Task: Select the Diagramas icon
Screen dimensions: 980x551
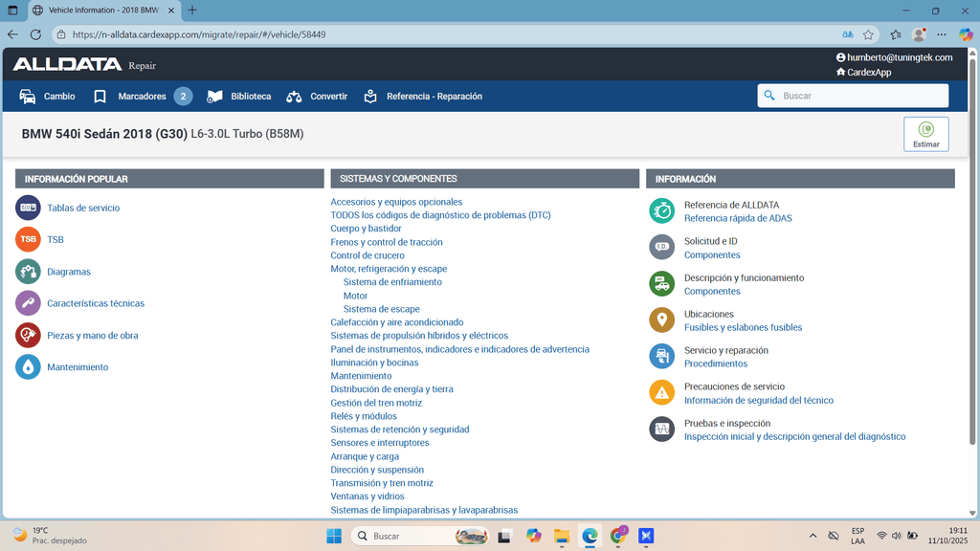Action: coord(28,272)
